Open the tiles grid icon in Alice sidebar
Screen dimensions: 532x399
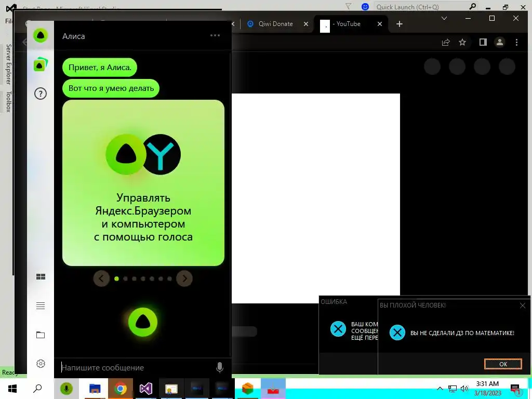click(x=41, y=277)
